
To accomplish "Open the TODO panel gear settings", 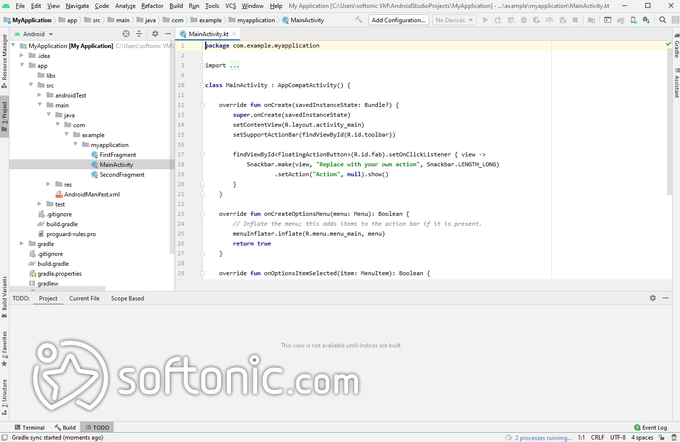I will click(x=653, y=298).
